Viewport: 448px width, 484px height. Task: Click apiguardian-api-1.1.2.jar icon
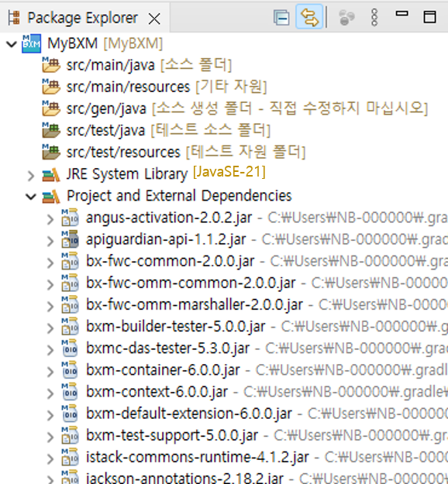70,239
